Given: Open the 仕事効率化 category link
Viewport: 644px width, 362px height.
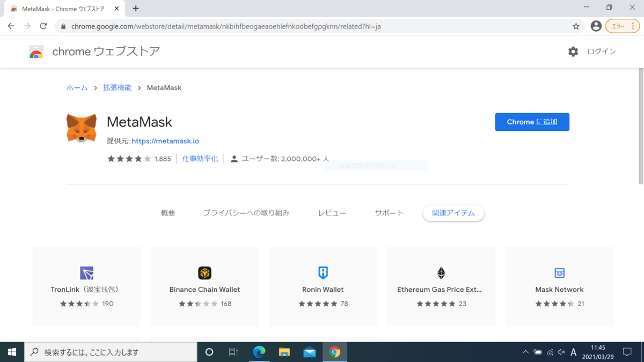Looking at the screenshot, I should 200,159.
